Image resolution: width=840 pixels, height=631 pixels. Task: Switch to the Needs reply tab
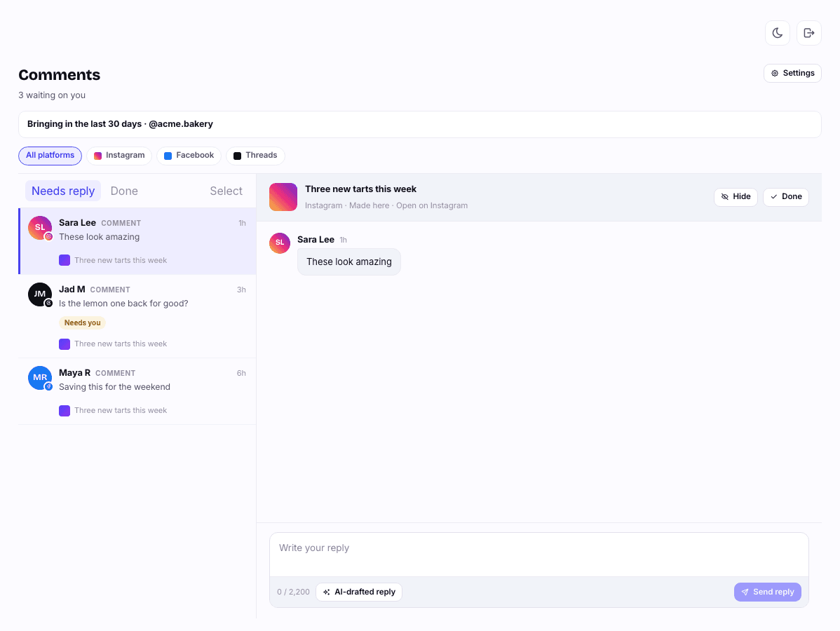coord(63,191)
